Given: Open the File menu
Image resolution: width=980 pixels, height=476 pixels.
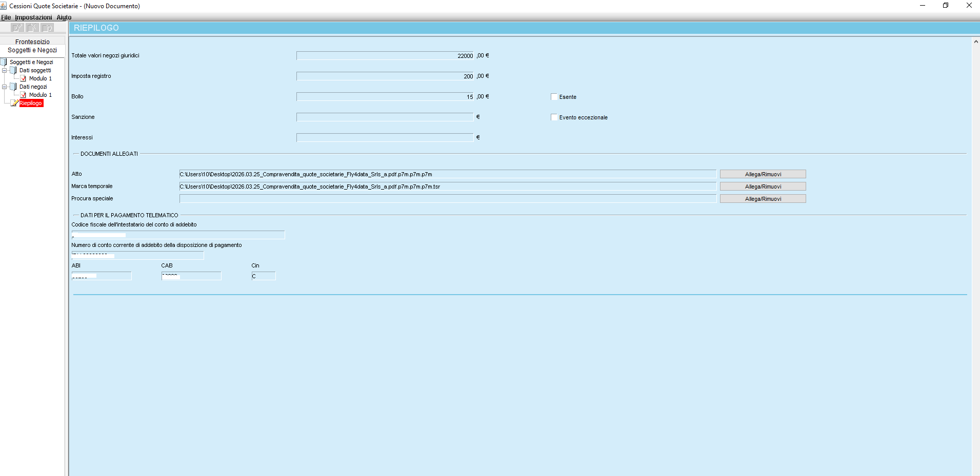Looking at the screenshot, I should coord(6,17).
